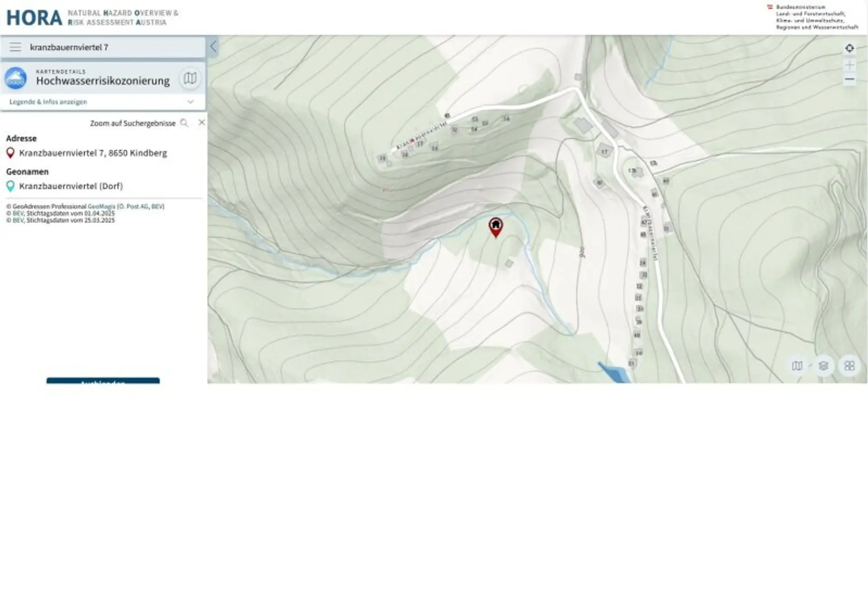This screenshot has height=614, width=868.
Task: Open the basemap switcher button
Action: tap(797, 365)
